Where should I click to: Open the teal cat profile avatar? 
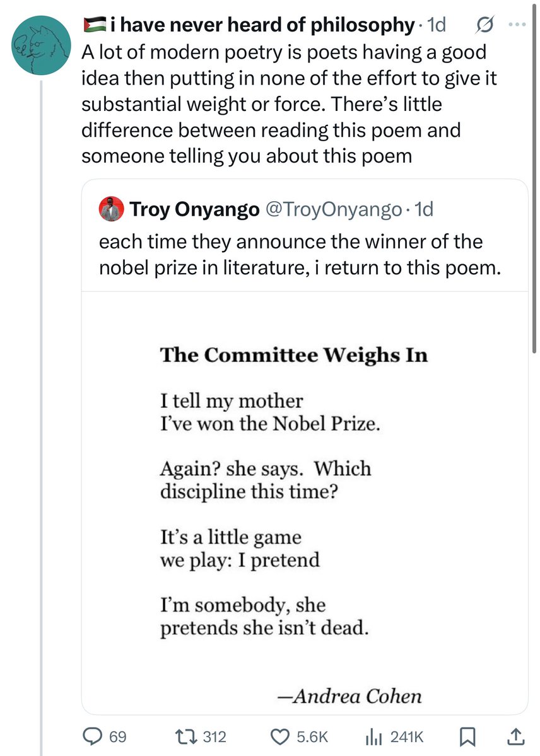click(42, 45)
